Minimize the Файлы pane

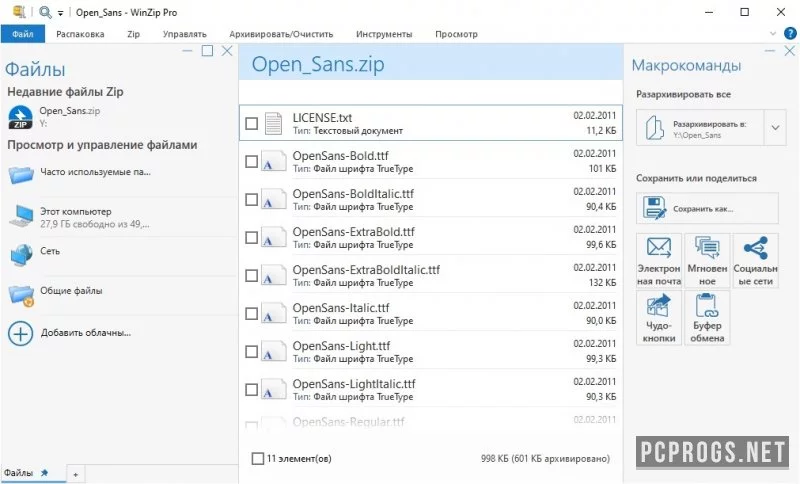pyautogui.click(x=187, y=51)
